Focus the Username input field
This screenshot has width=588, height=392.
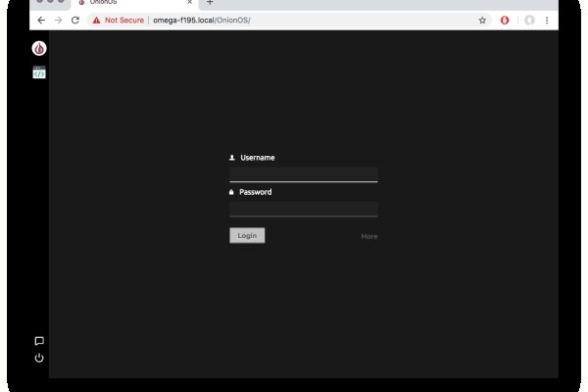[x=303, y=173]
